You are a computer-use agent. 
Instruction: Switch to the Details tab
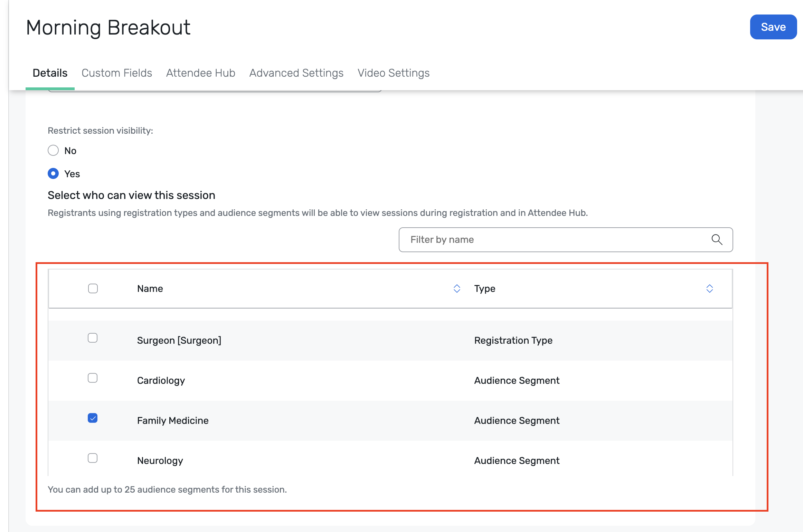pos(50,73)
